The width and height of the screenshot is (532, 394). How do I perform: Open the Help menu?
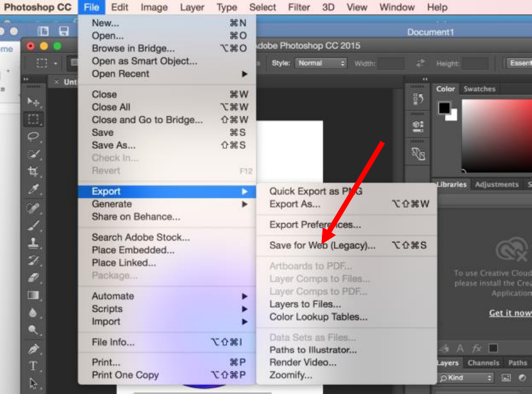tap(437, 7)
